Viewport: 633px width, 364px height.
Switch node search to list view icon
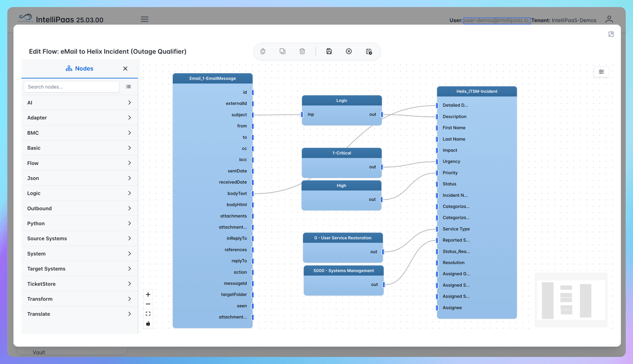pos(128,87)
